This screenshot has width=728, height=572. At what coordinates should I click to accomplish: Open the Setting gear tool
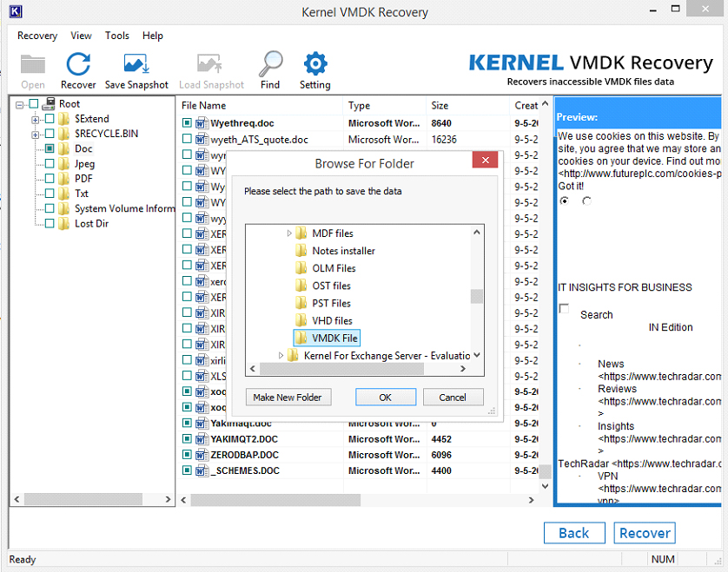(315, 64)
